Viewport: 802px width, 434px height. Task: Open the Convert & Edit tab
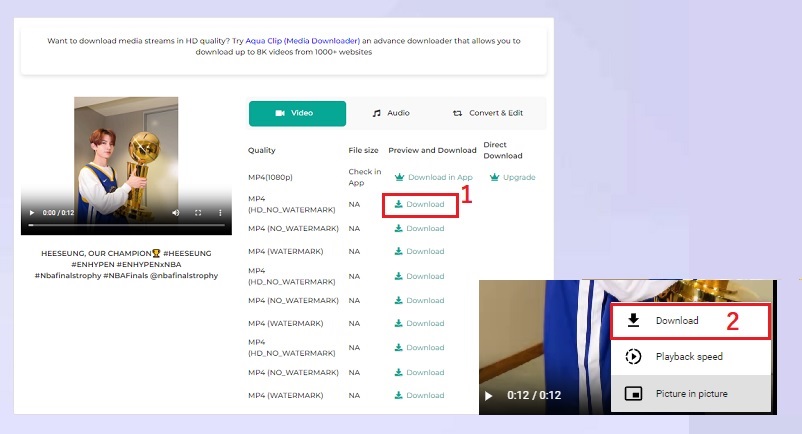[488, 113]
